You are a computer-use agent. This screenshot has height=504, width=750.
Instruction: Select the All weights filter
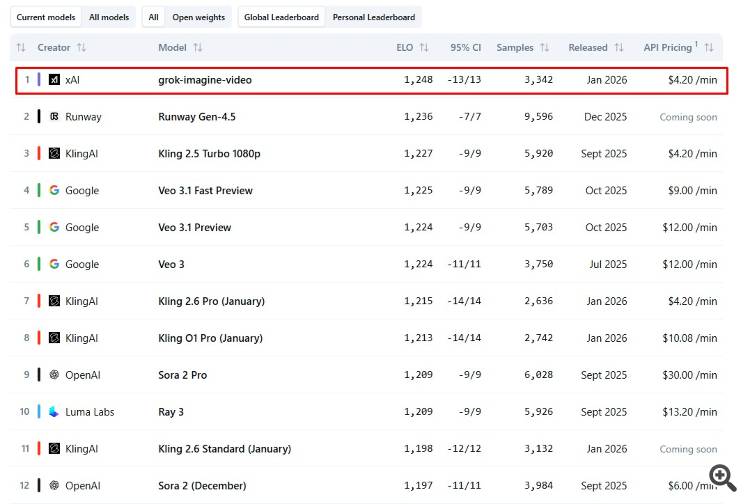154,17
